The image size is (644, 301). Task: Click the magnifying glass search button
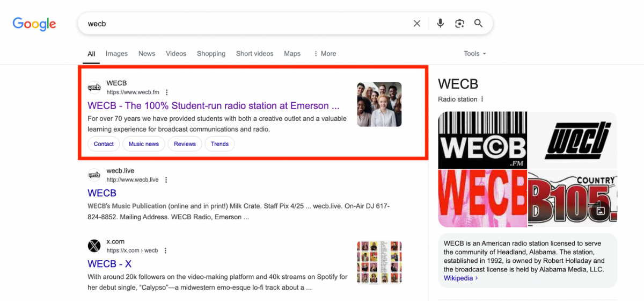click(x=478, y=24)
